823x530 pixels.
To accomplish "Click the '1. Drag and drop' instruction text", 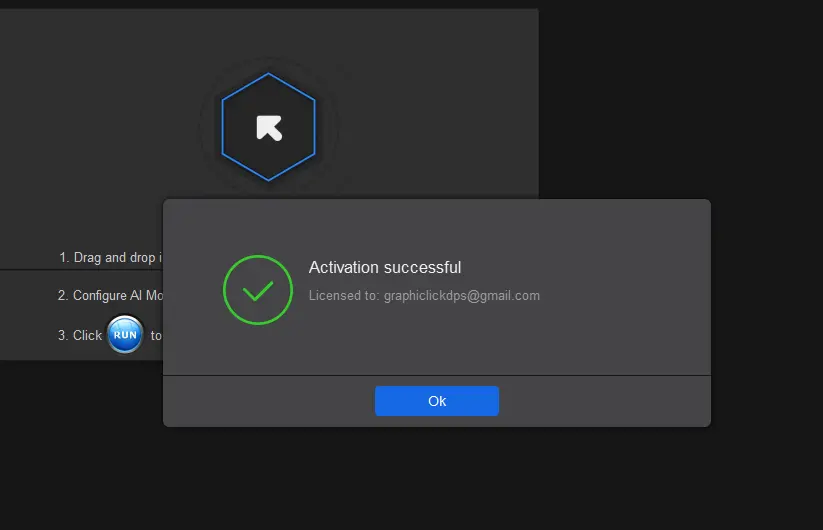I will tap(110, 258).
